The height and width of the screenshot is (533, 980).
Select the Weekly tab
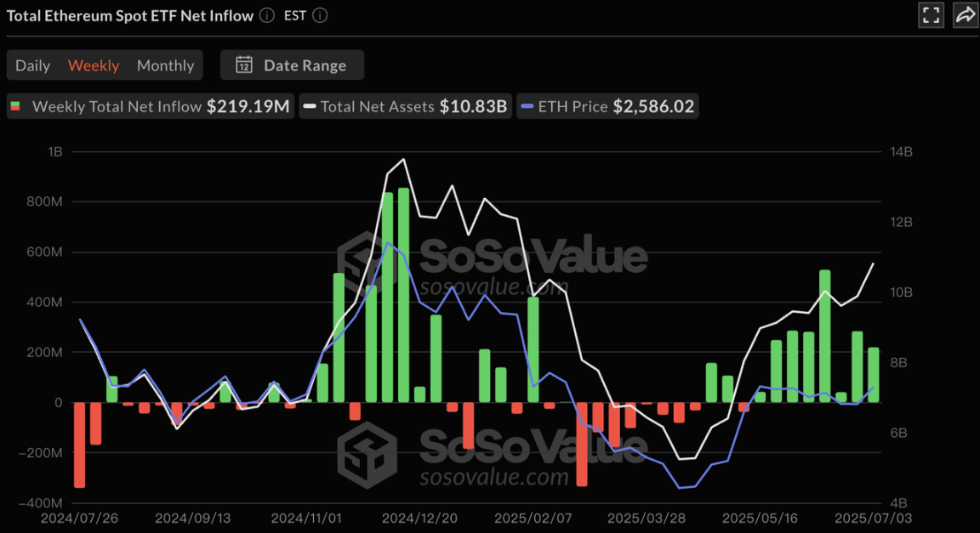(x=93, y=65)
